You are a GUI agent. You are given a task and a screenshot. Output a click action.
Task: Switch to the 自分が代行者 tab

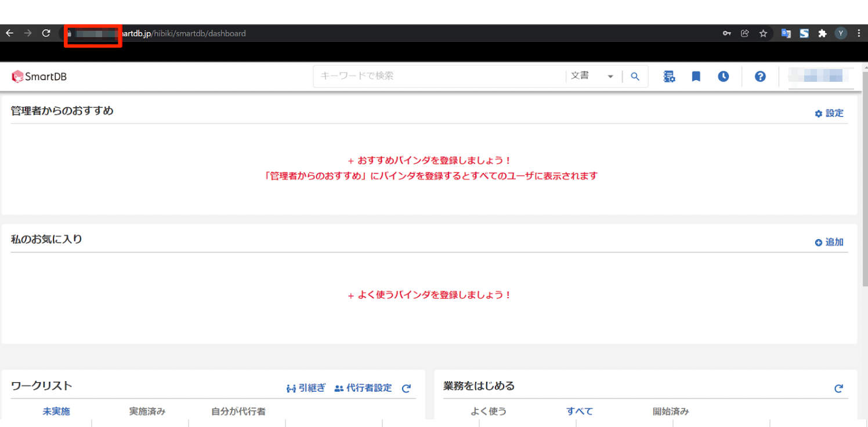(x=238, y=411)
